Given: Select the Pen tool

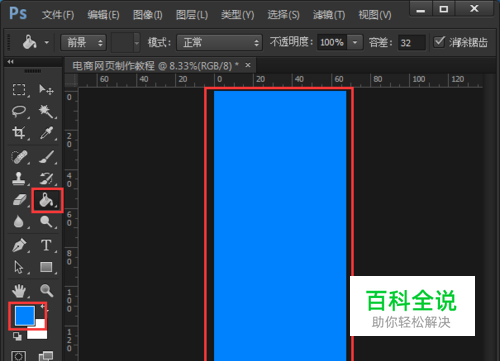Looking at the screenshot, I should point(19,245).
